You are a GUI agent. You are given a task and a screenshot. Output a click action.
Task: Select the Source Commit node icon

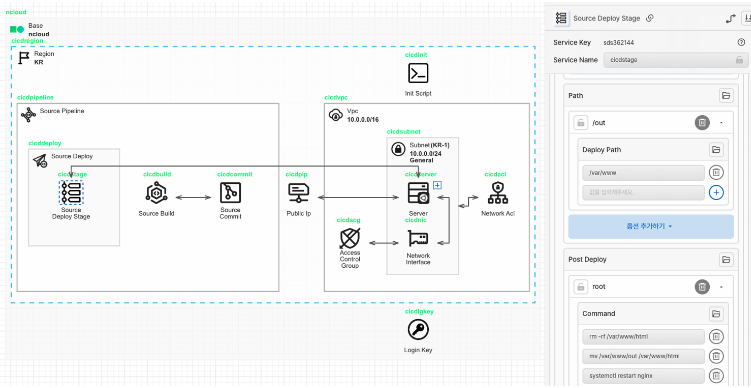click(230, 193)
